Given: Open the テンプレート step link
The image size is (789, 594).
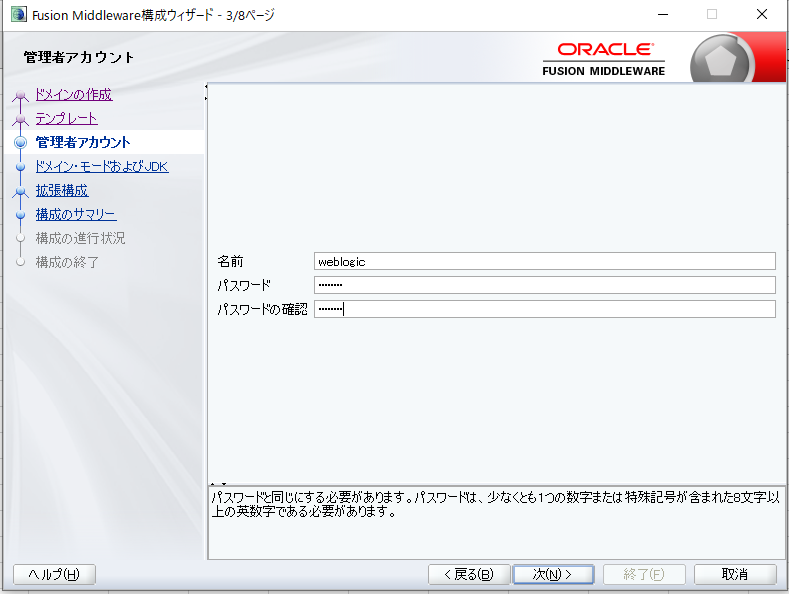Looking at the screenshot, I should [x=66, y=119].
